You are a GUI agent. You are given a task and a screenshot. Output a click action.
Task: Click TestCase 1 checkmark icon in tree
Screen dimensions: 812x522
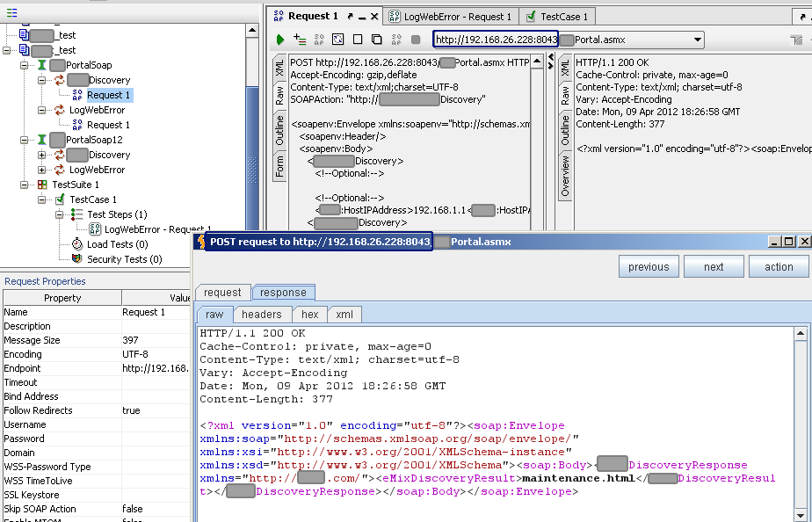click(60, 199)
